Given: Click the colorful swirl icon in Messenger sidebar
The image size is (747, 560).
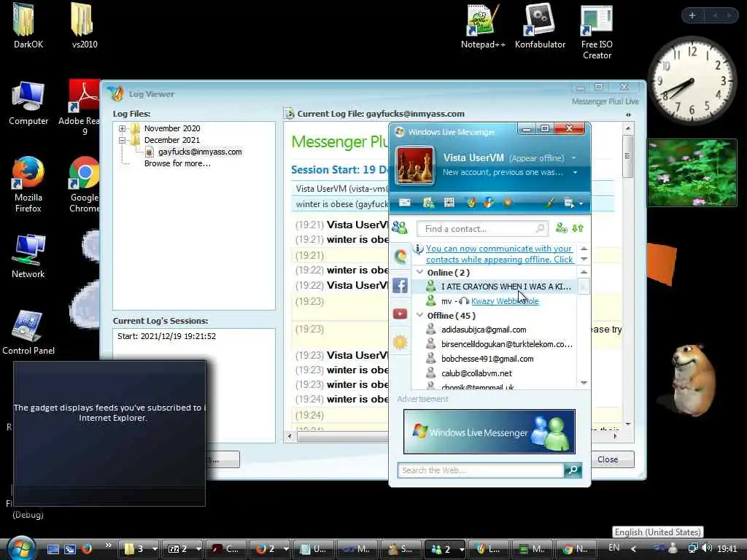Looking at the screenshot, I should coord(400,257).
